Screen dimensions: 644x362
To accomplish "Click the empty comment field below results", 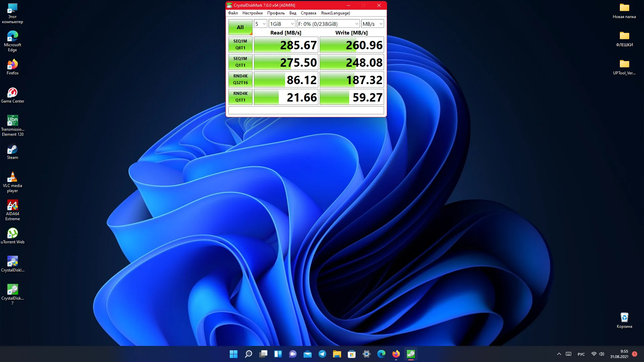I will click(x=306, y=110).
